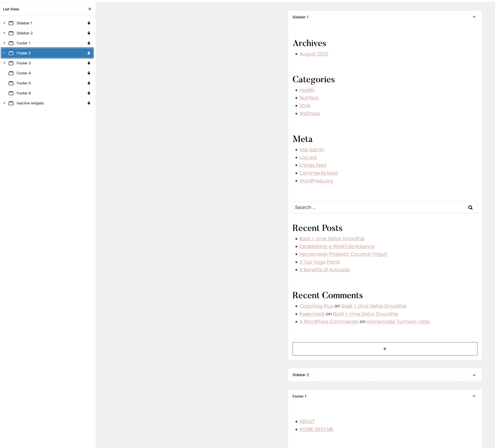Click the lock icon on Sidebar 1 row
The image size is (495, 448).
click(89, 23)
